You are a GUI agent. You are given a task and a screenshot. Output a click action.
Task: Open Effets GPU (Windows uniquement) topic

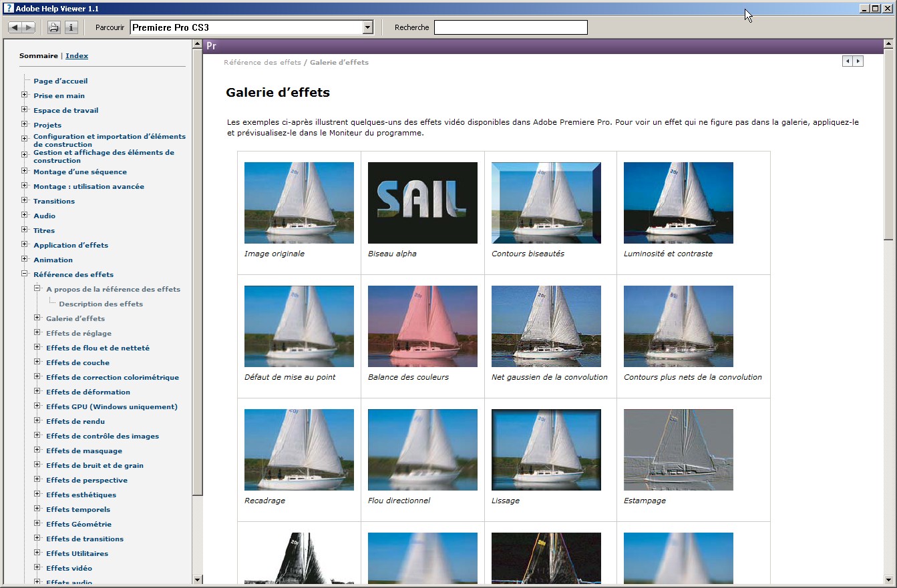pos(112,407)
